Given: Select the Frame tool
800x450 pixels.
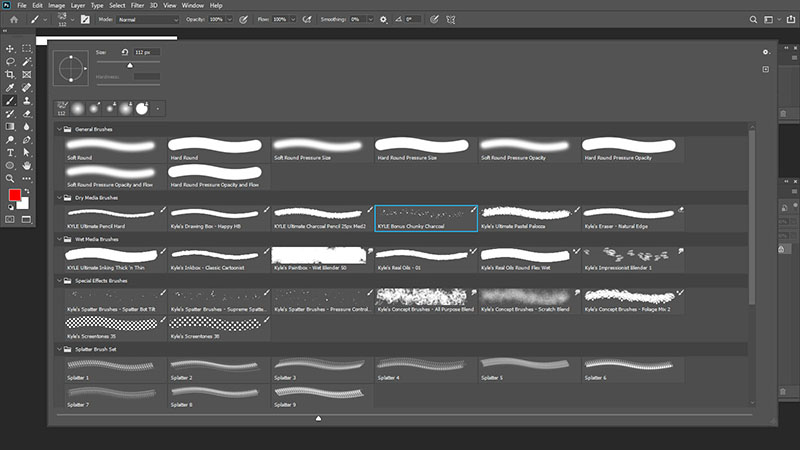Looking at the screenshot, I should click(x=27, y=74).
